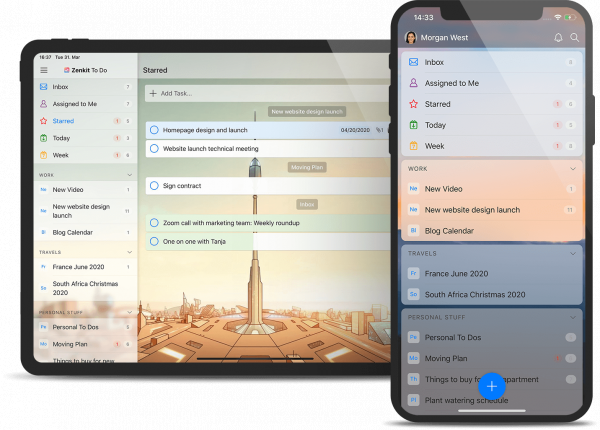Collapse the WORK section on phone

click(572, 168)
